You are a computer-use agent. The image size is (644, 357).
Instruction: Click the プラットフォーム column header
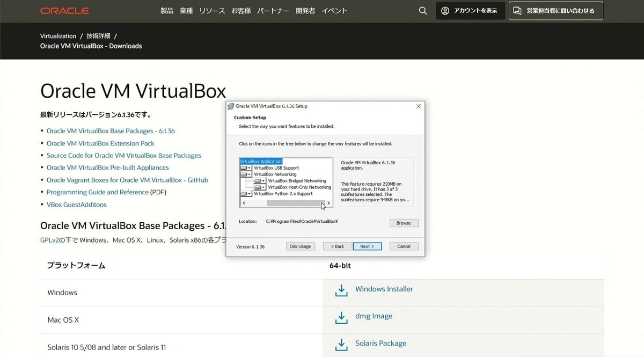(x=76, y=265)
